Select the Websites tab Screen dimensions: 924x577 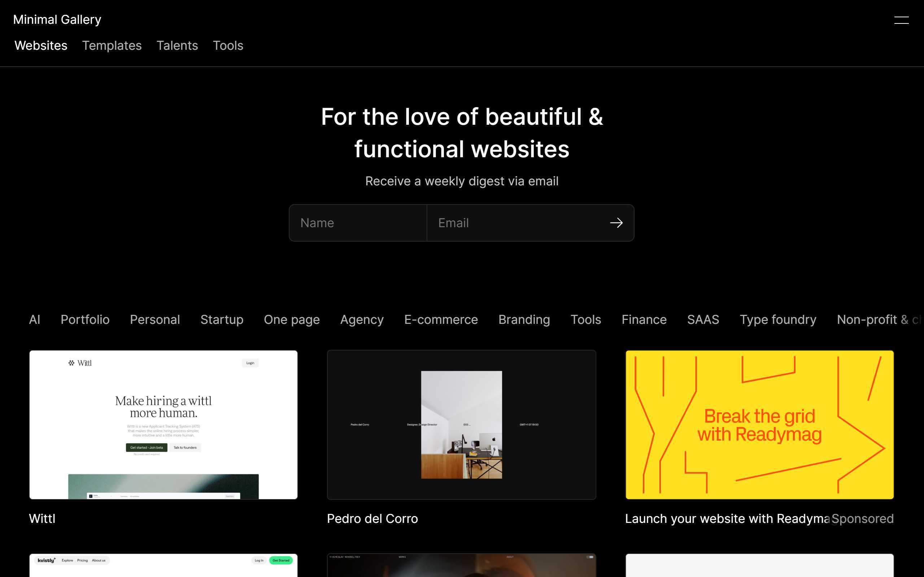(x=41, y=45)
